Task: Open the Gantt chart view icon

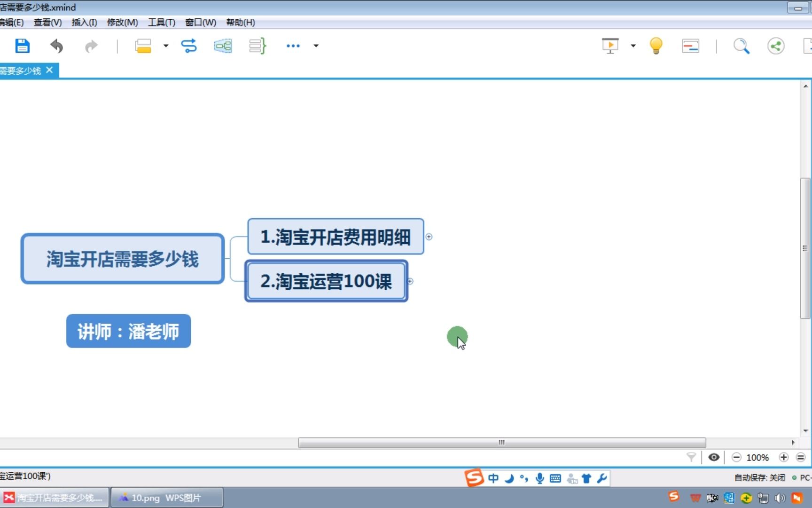Action: pyautogui.click(x=690, y=46)
